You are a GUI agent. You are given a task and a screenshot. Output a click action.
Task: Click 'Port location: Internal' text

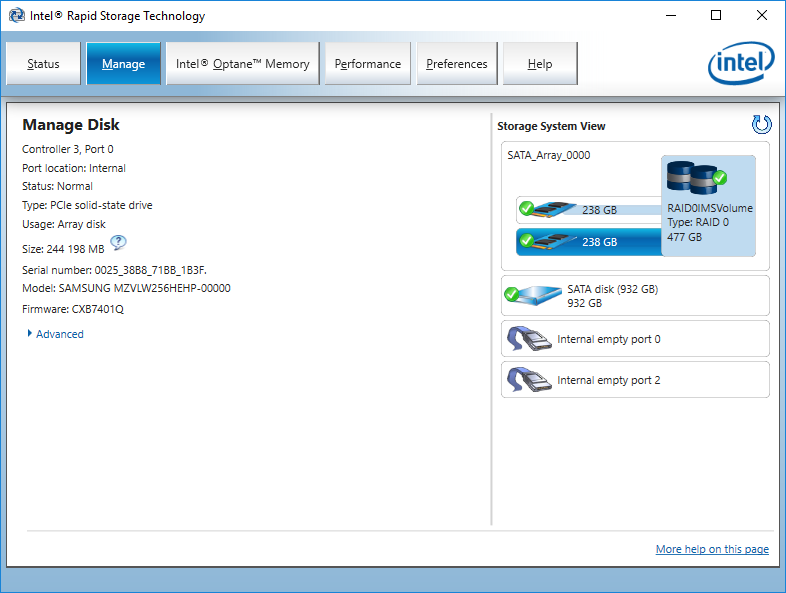pos(74,168)
